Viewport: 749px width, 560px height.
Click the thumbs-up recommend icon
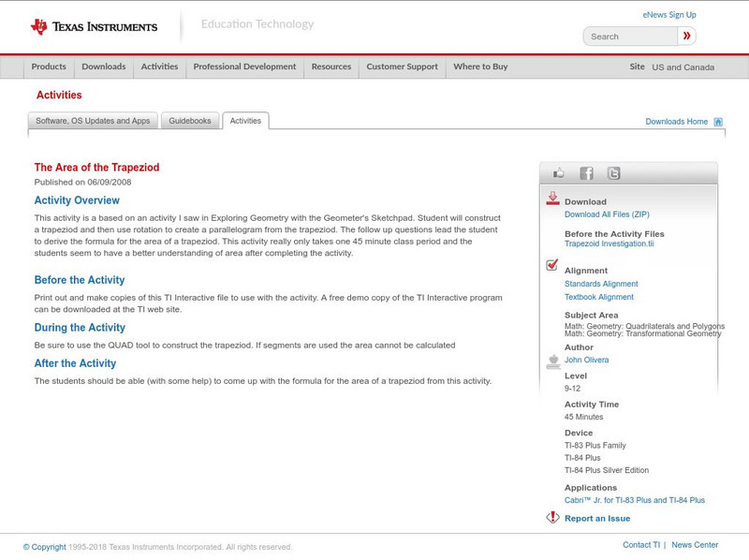[558, 172]
